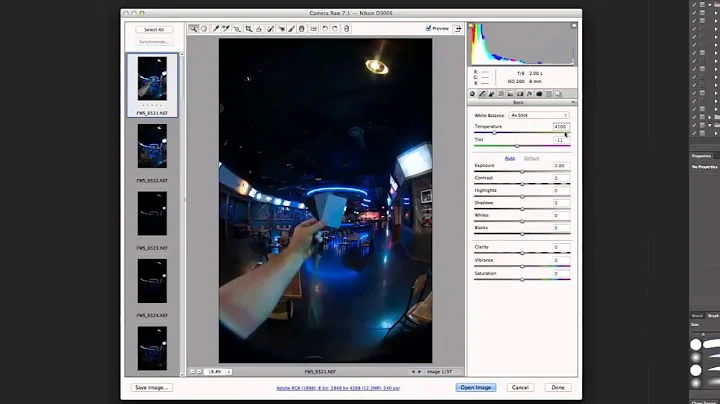Switch to the Detail panel tab
This screenshot has height=404, width=720.
[491, 94]
